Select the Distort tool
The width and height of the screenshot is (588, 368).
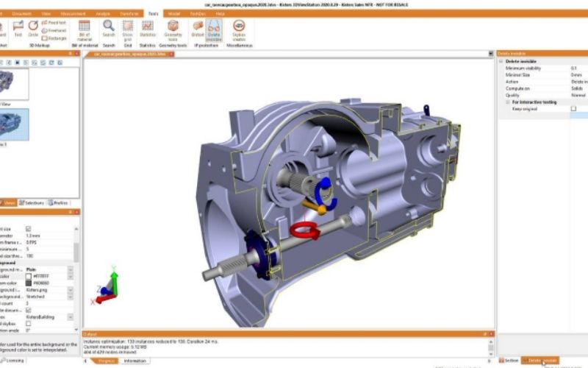(198, 29)
